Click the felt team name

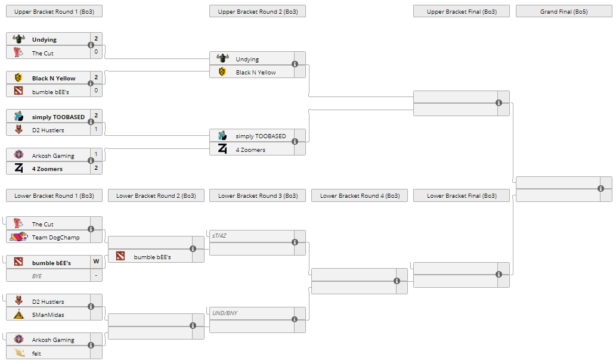click(36, 353)
